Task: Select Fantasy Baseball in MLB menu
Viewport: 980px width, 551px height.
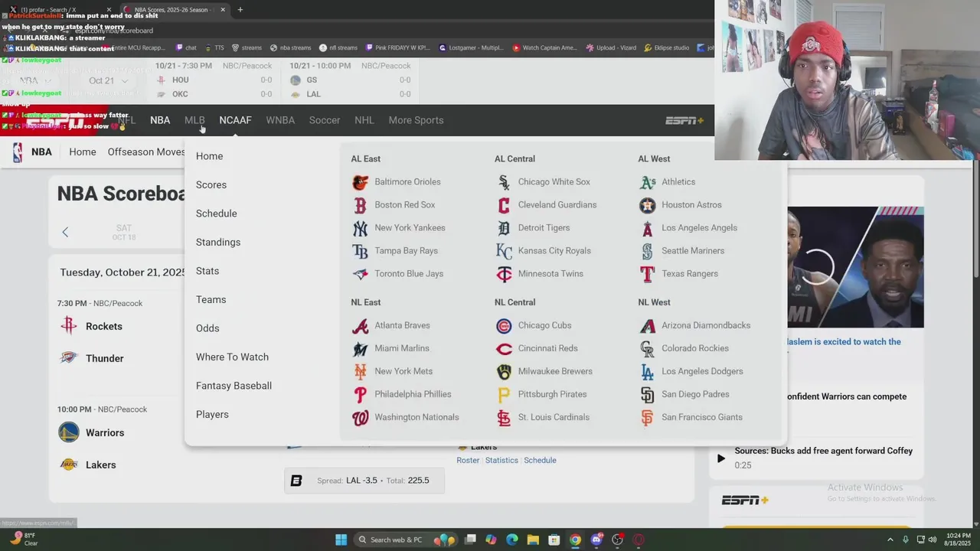Action: coord(234,386)
